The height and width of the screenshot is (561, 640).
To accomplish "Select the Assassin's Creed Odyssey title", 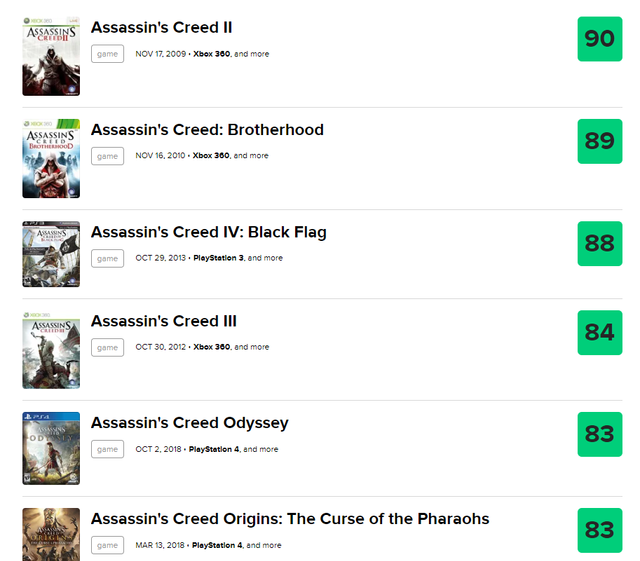I will pos(189,423).
